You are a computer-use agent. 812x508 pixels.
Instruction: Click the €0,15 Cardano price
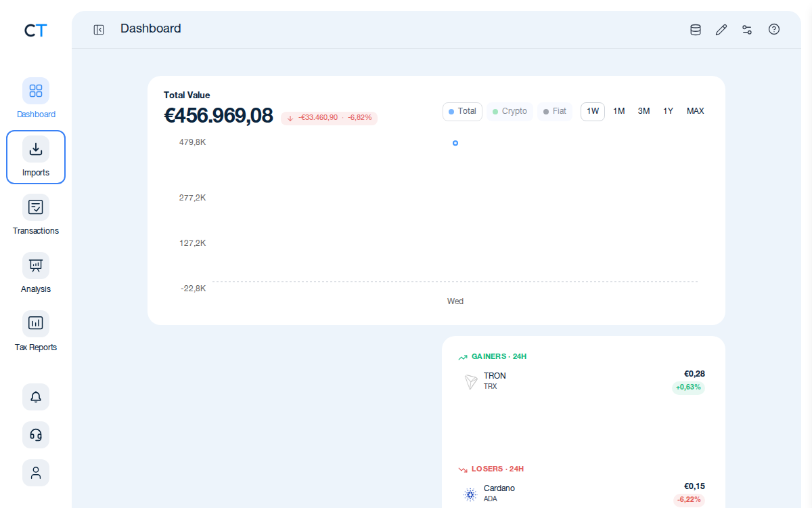pos(694,486)
